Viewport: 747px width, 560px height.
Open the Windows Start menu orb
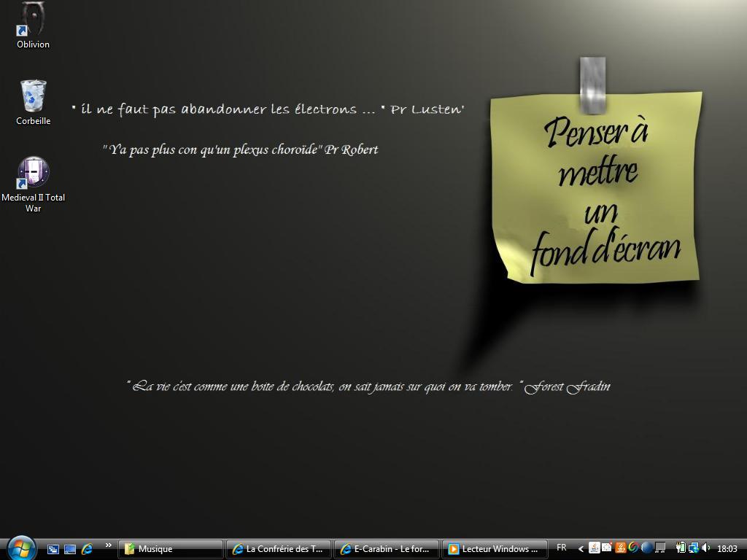[x=21, y=548]
